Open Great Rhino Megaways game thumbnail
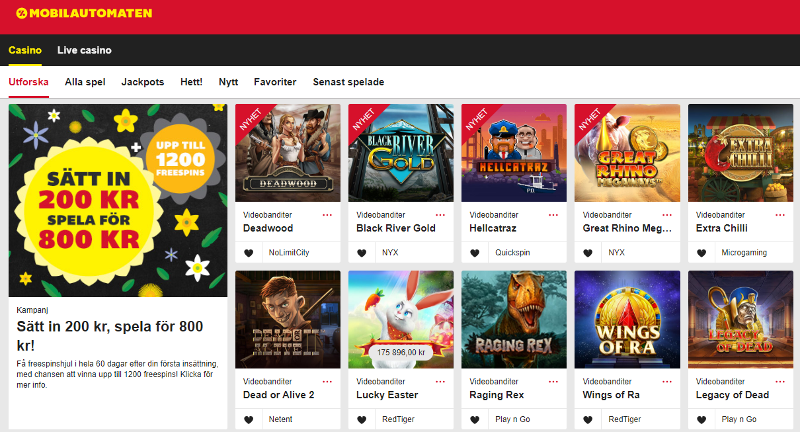Screen dimensions: 800x432 (628, 153)
